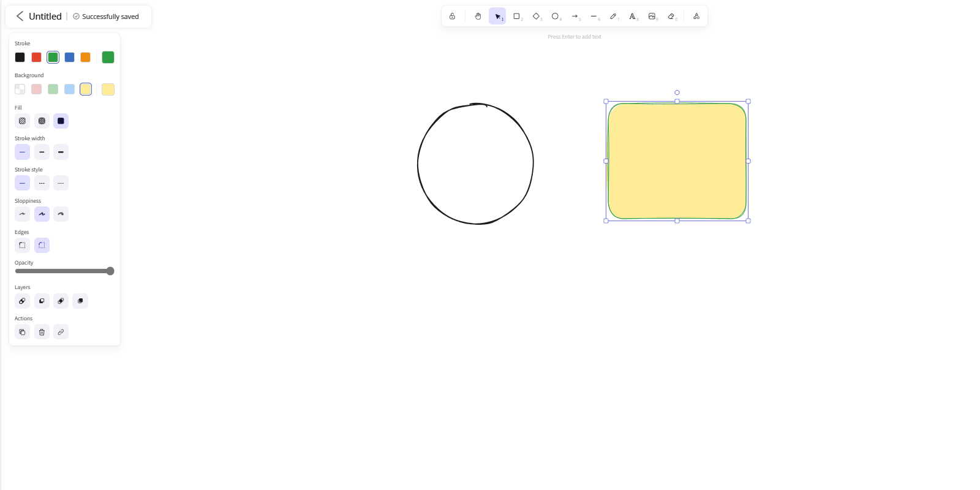
Task: Go back using the arrow beside Untitled
Action: pos(20,16)
